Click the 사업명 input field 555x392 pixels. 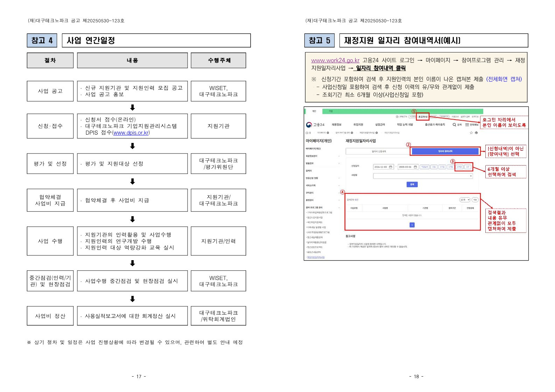(x=423, y=176)
